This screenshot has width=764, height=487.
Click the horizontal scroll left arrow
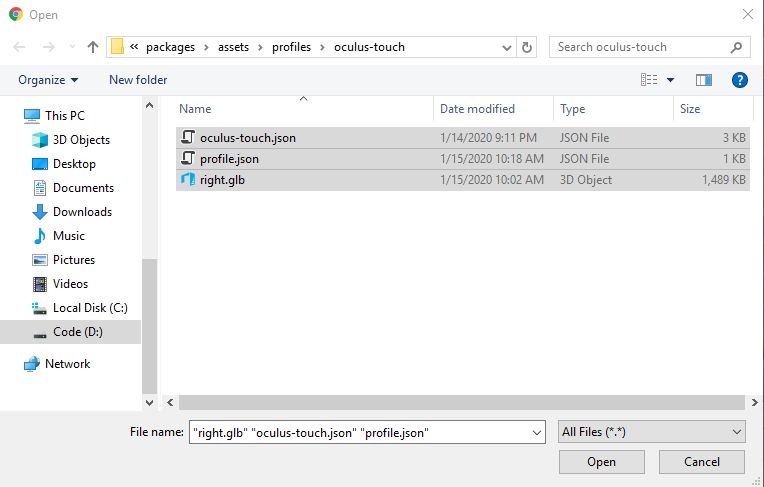click(x=170, y=403)
